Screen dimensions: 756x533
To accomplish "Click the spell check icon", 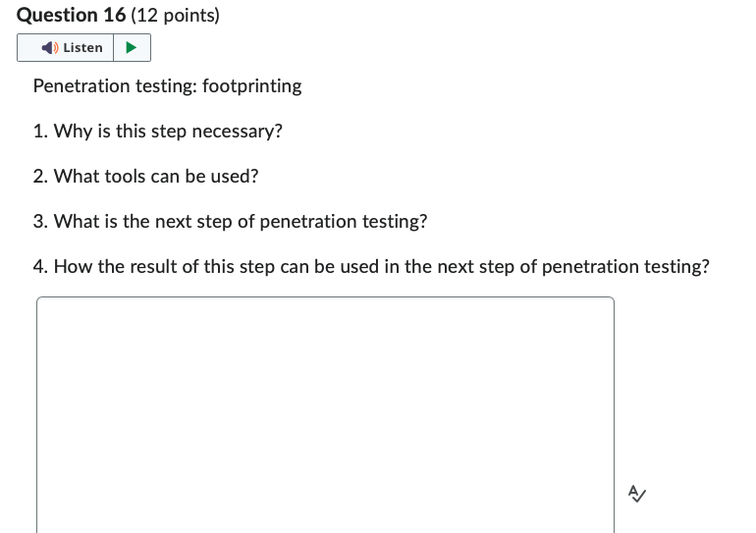I will (637, 494).
